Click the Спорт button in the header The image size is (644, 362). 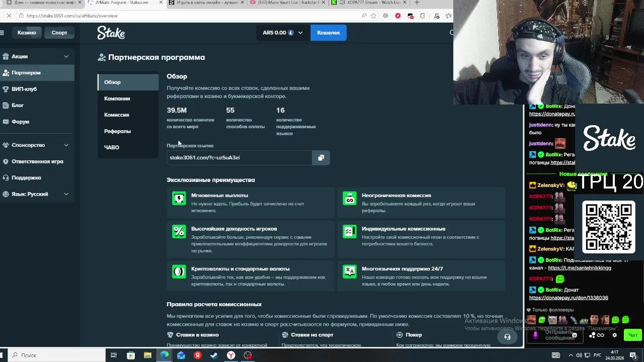pyautogui.click(x=59, y=33)
